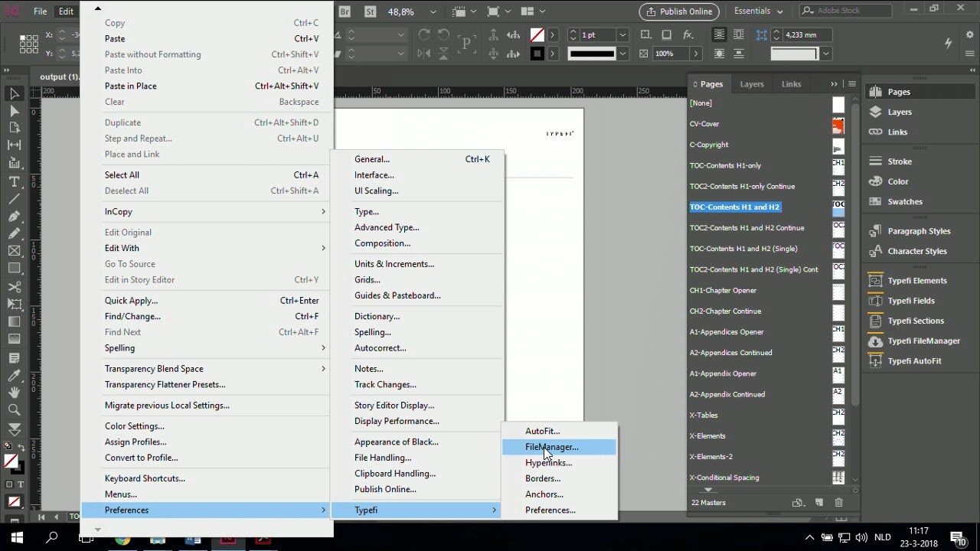Select the Eyedropper tool

15,375
